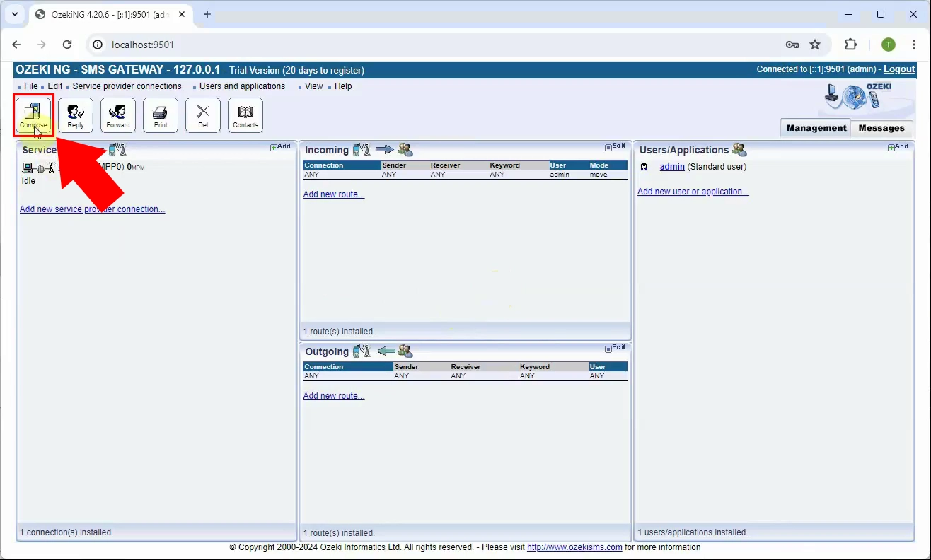View site information icon in address bar
The width and height of the screenshot is (931, 560).
[x=98, y=45]
